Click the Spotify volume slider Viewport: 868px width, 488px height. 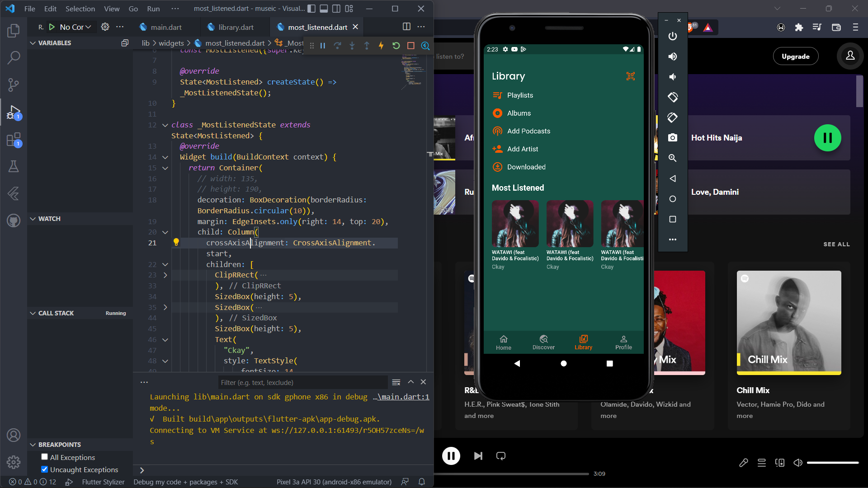pos(833,463)
